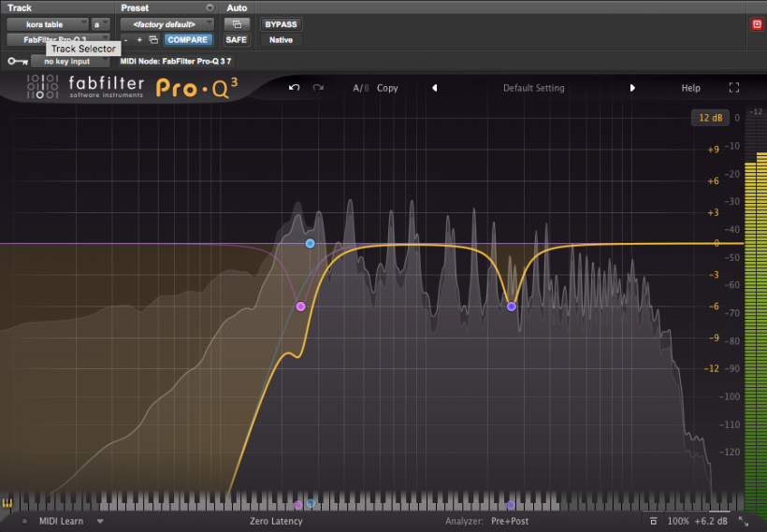Open the Zero Latency processing mode menu

coord(276,521)
